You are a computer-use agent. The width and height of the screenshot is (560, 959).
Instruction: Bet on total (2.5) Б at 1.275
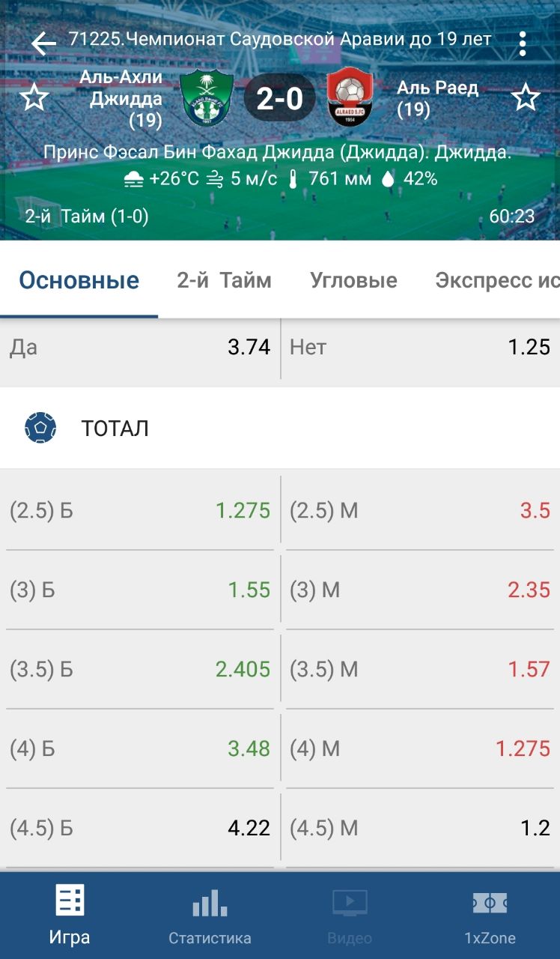point(140,511)
